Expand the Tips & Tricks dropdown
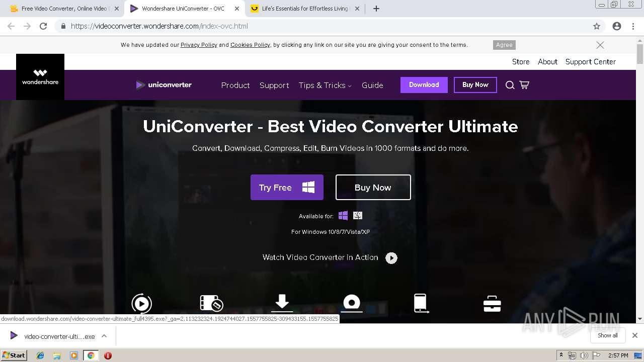The height and width of the screenshot is (362, 644). tap(325, 85)
